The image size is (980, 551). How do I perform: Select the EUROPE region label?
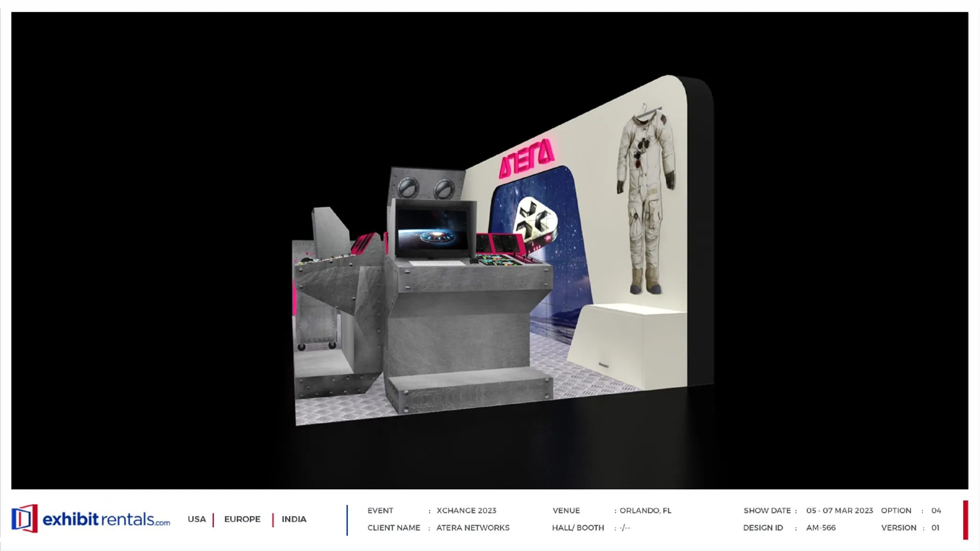coord(242,519)
